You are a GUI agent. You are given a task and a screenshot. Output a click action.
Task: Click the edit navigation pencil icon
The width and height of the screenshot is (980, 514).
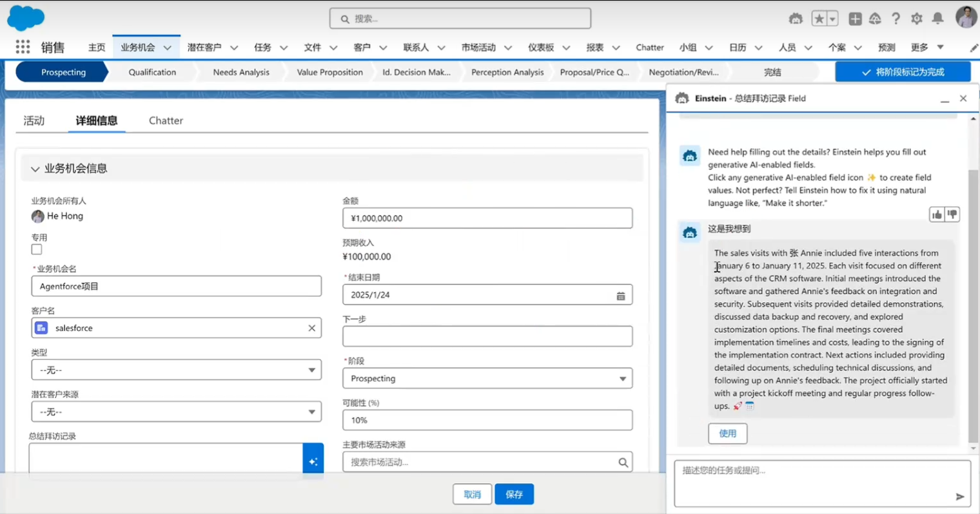coord(974,48)
